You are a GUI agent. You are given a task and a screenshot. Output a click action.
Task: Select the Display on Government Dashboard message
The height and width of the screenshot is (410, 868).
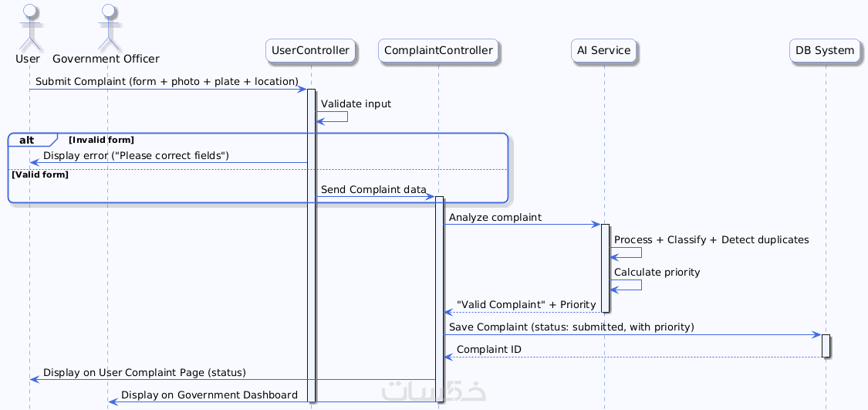(x=209, y=395)
